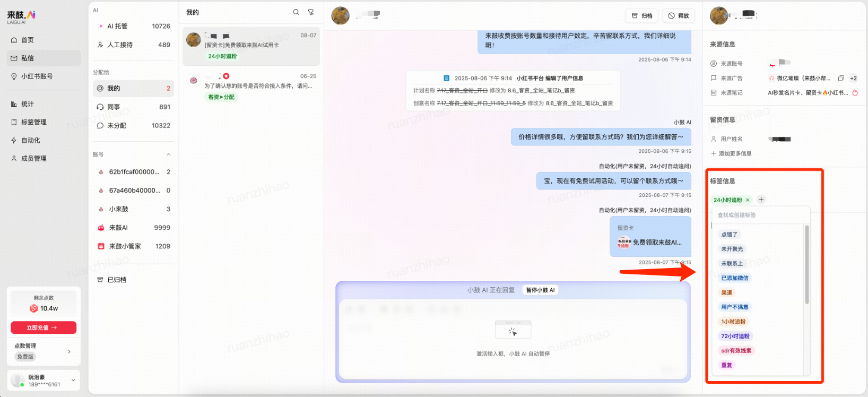The height and width of the screenshot is (397, 868).
Task: Click the 立即充值 recharge button
Action: [44, 327]
